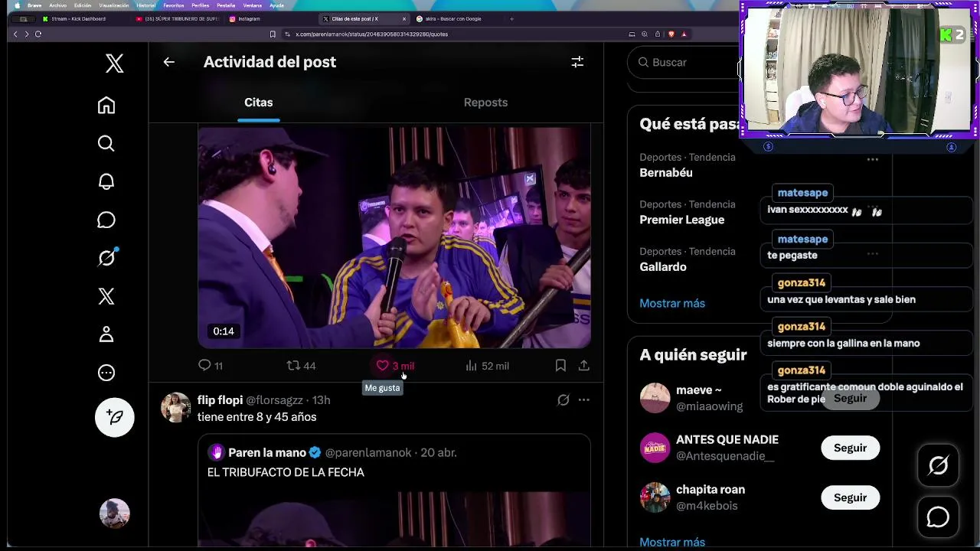Open floating Grok button
The image size is (980, 551).
click(x=938, y=465)
